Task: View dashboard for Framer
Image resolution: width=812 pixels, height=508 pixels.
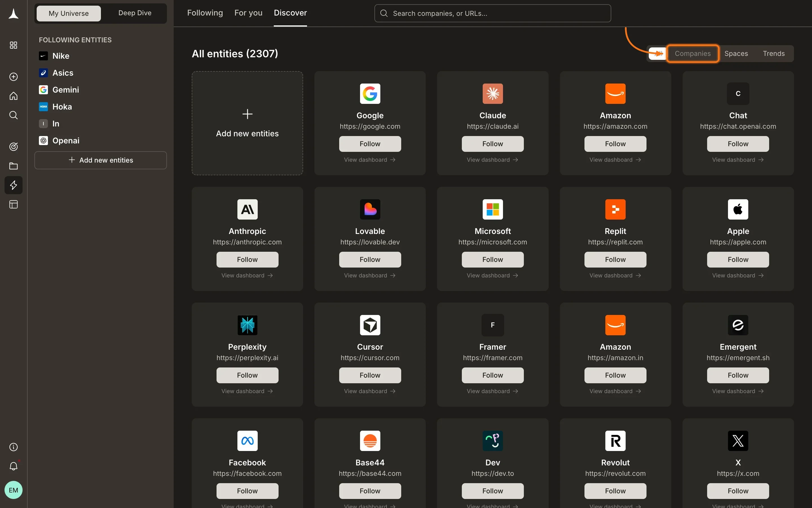Action: click(493, 391)
